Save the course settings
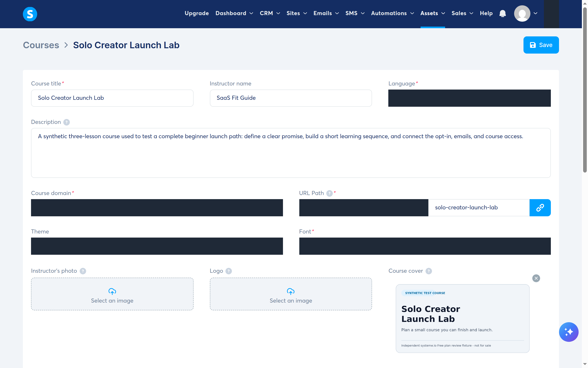Screen dimensions: 588x368 click(x=541, y=45)
